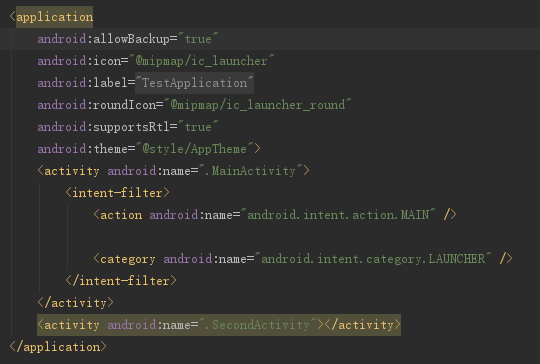The image size is (540, 364).
Task: Click "android.intent.action.MAIN" value
Action: click(338, 215)
